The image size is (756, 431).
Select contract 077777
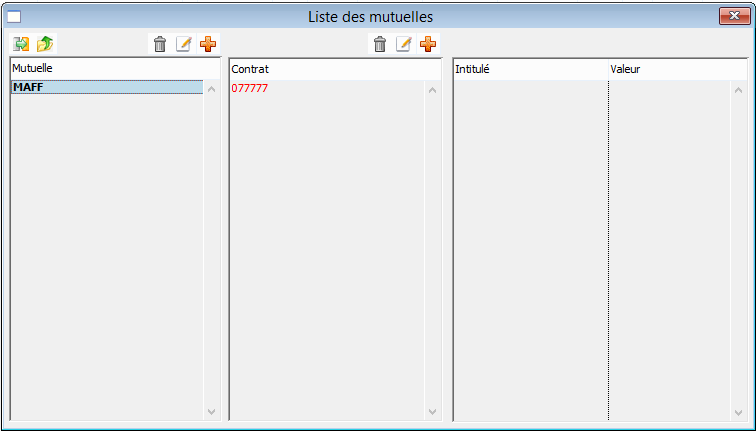coord(250,88)
